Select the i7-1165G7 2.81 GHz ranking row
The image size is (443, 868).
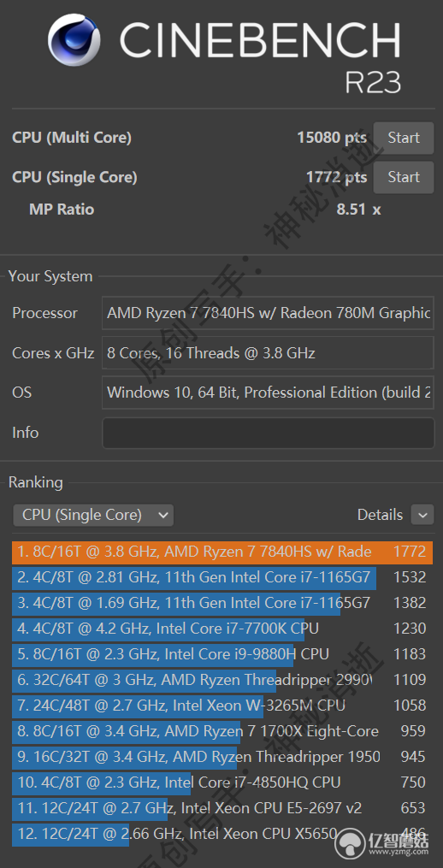click(222, 577)
